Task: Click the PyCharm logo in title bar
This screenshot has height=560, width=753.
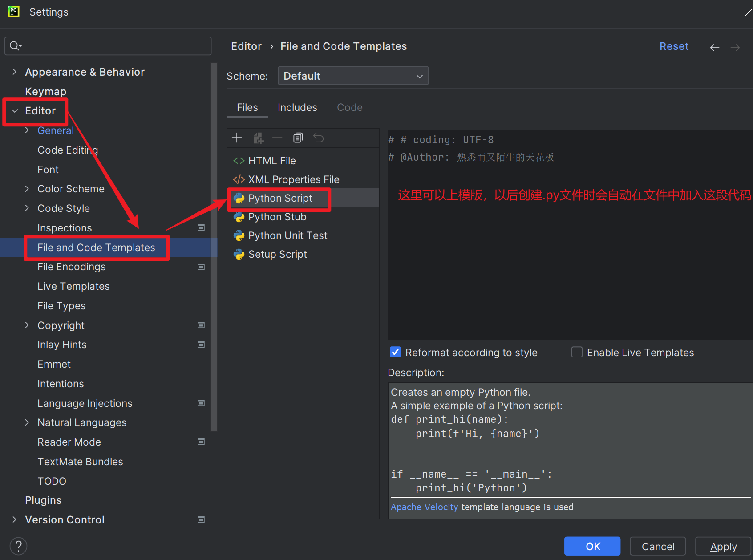Action: pyautogui.click(x=14, y=12)
